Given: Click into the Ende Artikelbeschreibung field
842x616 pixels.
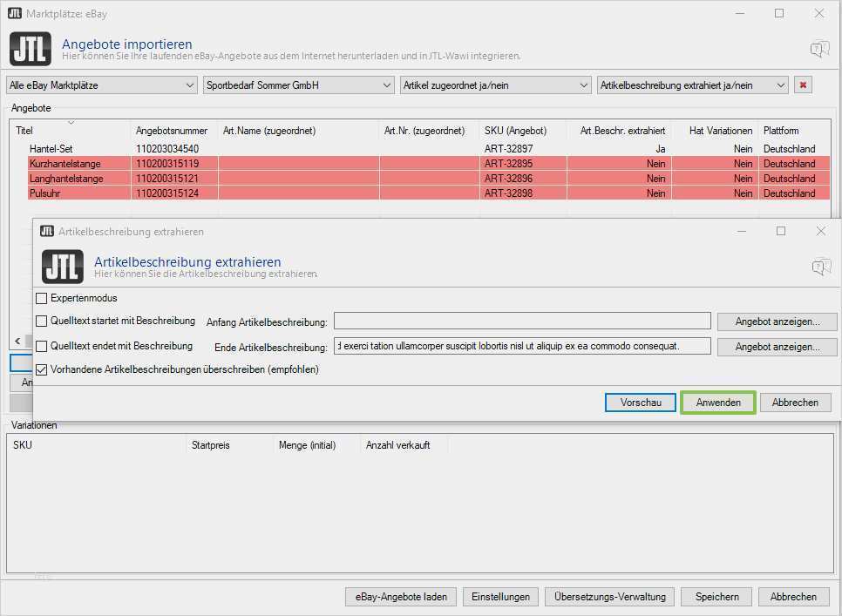Looking at the screenshot, I should [522, 346].
